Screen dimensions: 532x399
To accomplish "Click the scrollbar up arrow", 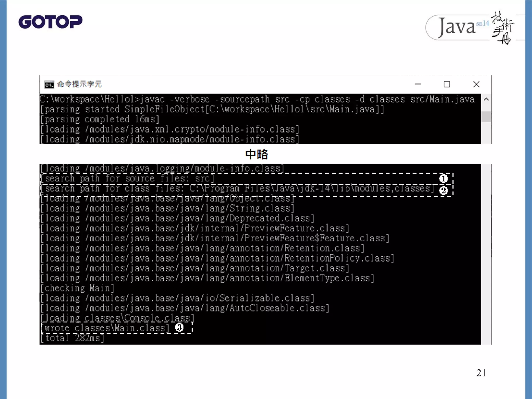I will (486, 99).
